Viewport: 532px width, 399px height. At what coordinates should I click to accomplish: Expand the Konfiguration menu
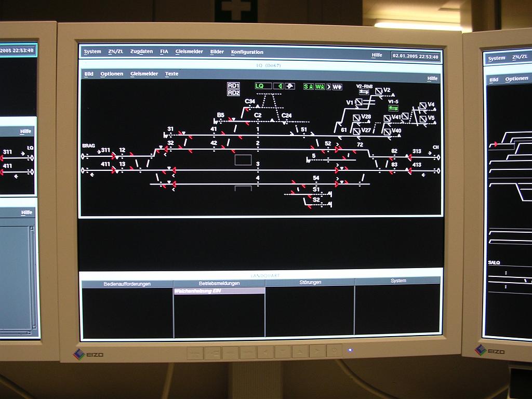247,52
